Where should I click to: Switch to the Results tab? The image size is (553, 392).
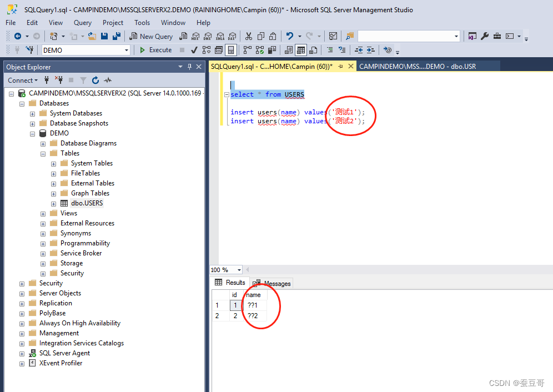click(230, 283)
